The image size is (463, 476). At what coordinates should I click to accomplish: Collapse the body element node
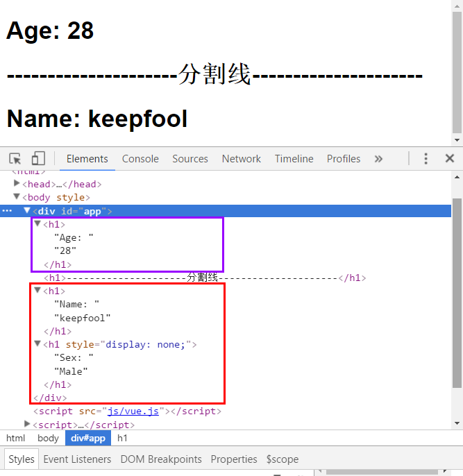pos(17,197)
